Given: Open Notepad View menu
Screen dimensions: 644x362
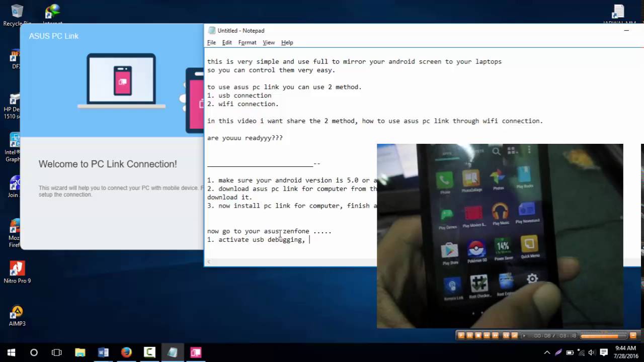Looking at the screenshot, I should coord(269,43).
